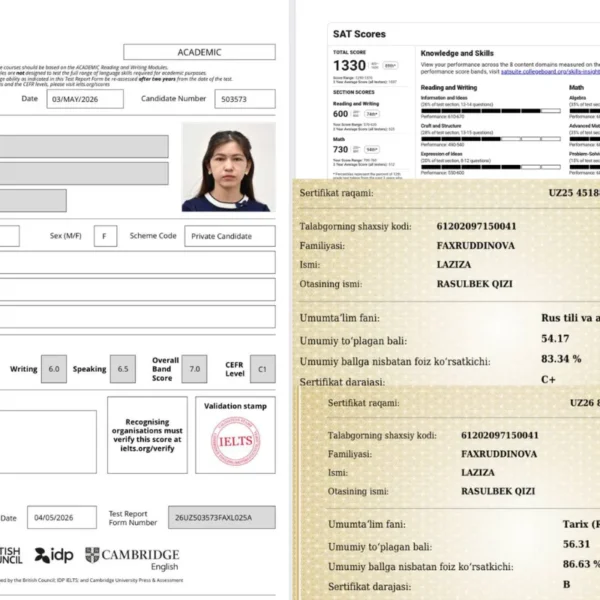Screen dimensions: 600x600
Task: Click the SAT total score 1330
Action: point(349,65)
